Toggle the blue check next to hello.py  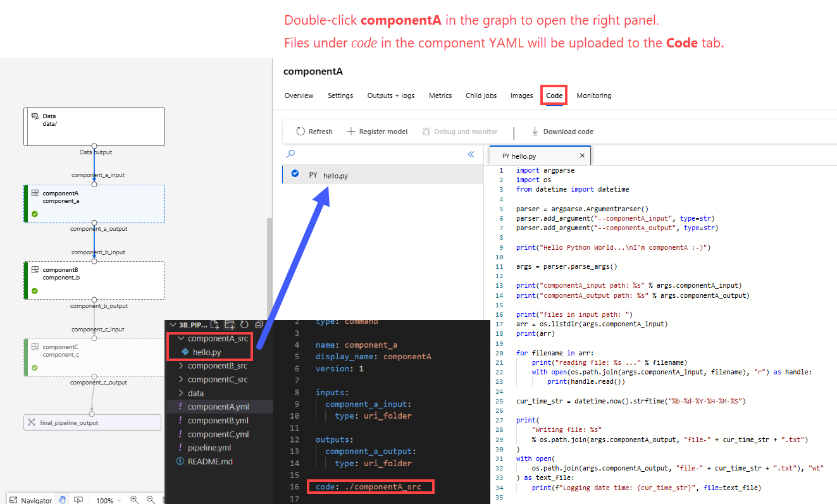[x=295, y=174]
